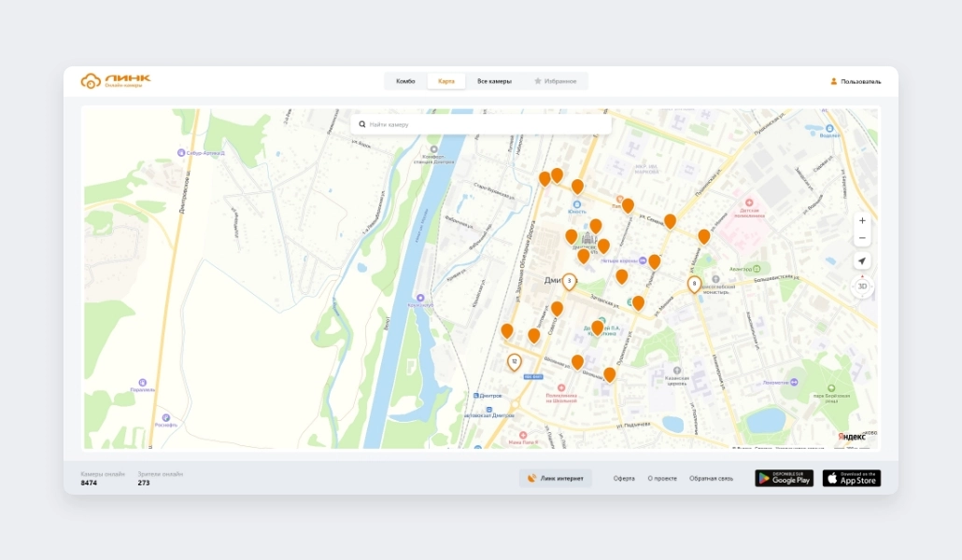Open the cluster marker with 3 cameras
962x560 pixels.
(569, 281)
